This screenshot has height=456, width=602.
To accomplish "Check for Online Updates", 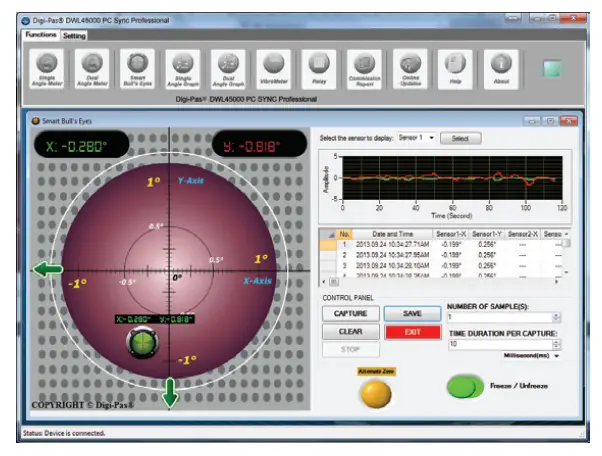I will pos(410,69).
